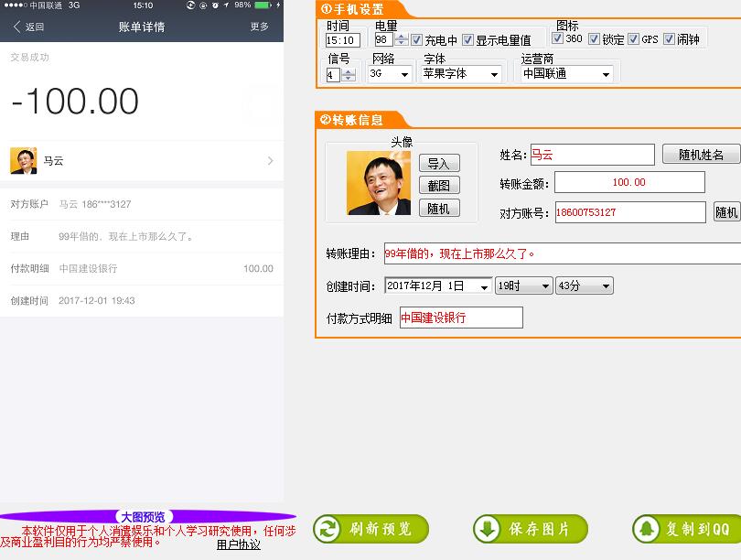
Task: Open the 43分 minute dropdown
Action: 584,285
